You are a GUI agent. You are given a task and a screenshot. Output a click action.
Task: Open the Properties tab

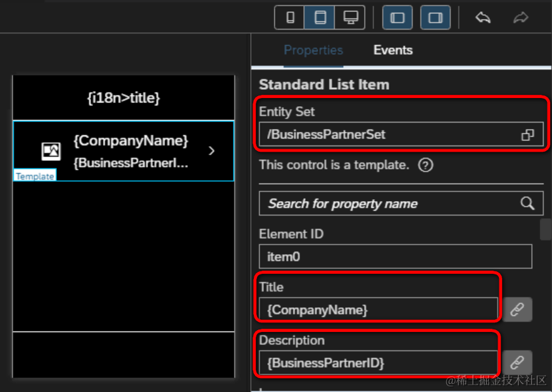[313, 51]
